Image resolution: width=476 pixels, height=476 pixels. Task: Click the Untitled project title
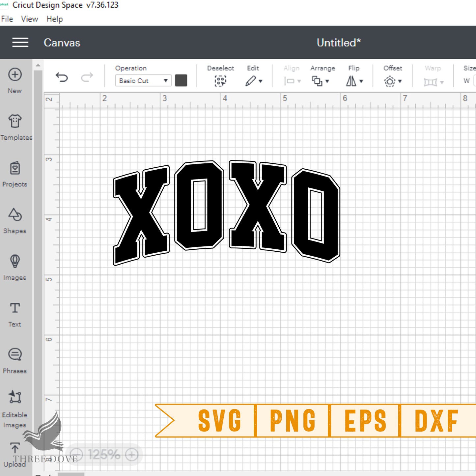click(339, 42)
